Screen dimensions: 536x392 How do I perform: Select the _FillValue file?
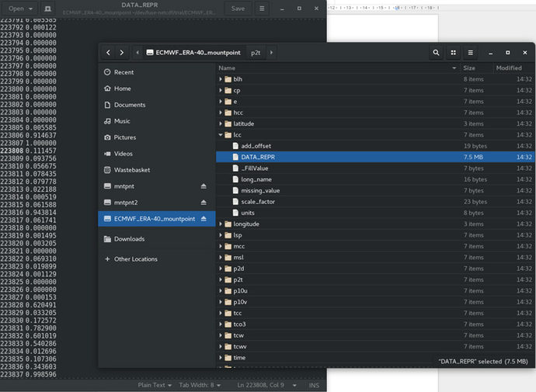375,168
